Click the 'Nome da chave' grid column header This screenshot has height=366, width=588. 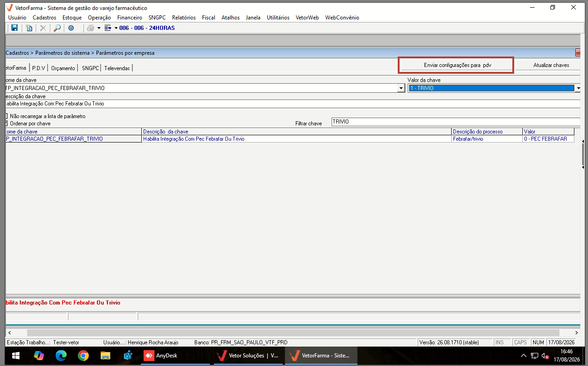tap(73, 132)
